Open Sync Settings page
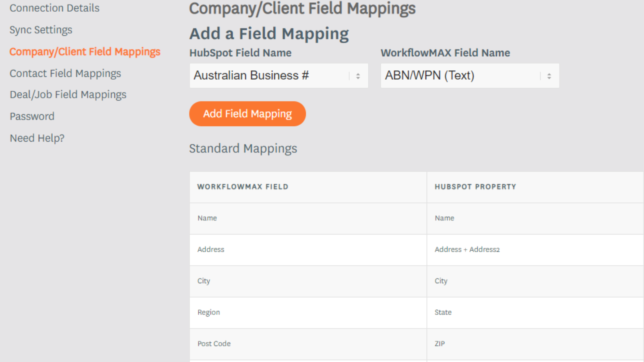 pos(41,30)
